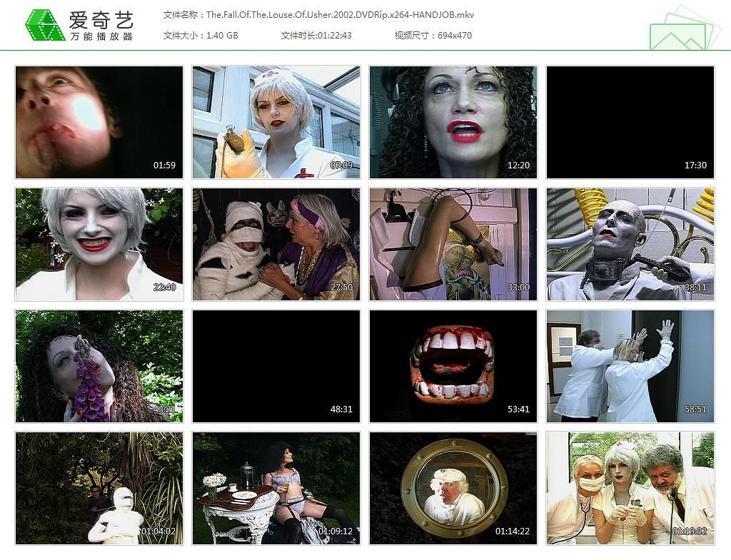Select the bloody teeth thumbnail at 53:41

click(453, 366)
